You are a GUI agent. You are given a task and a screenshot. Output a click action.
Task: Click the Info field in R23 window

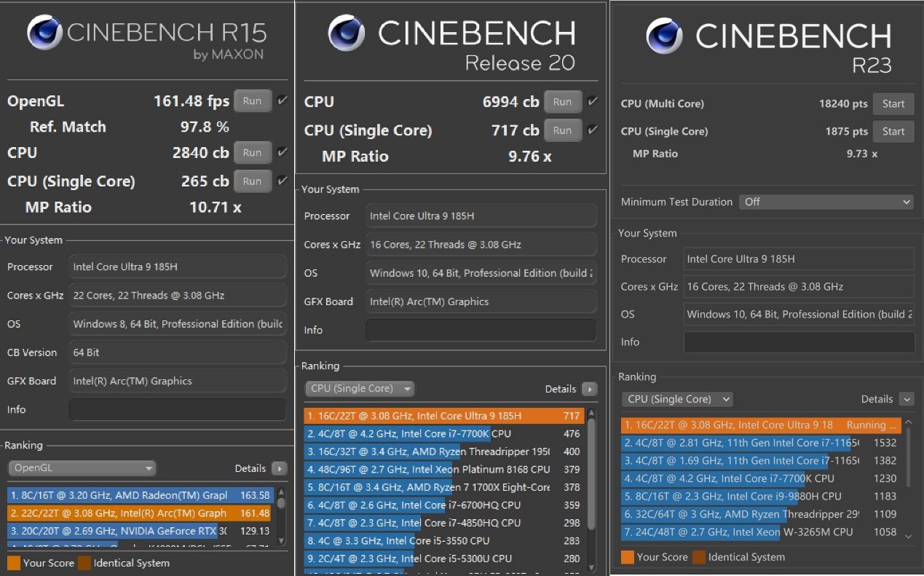799,342
